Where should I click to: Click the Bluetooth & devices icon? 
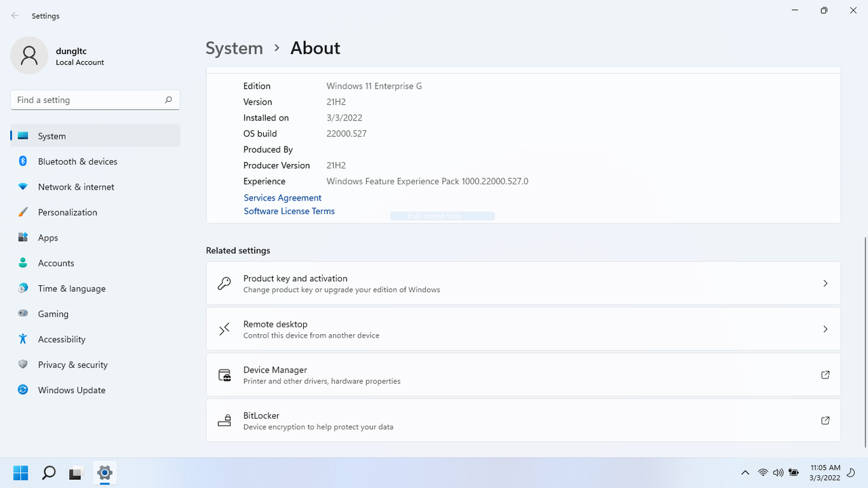tap(22, 161)
